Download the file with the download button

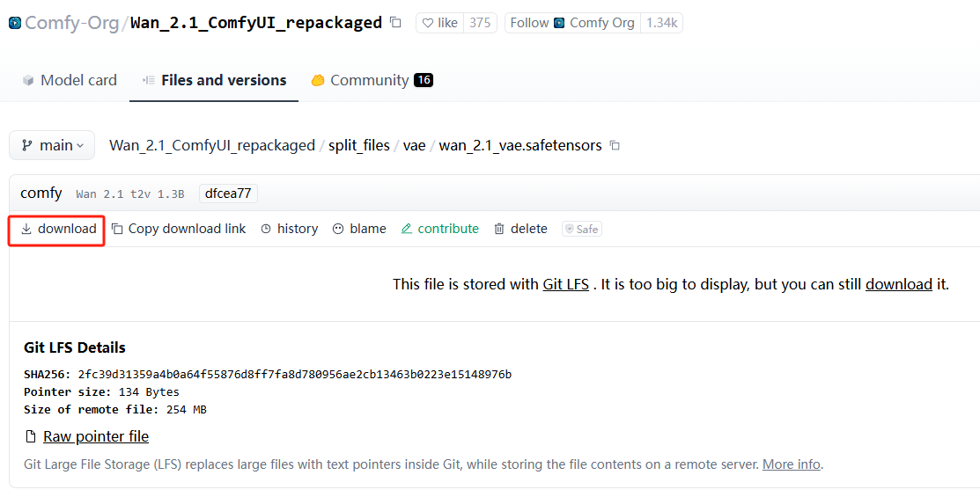[58, 229]
